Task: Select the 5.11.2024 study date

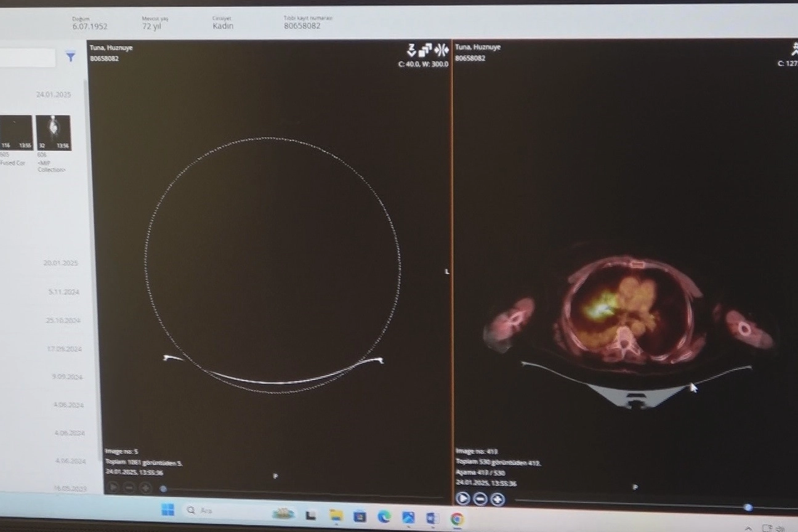Action: pyautogui.click(x=64, y=292)
